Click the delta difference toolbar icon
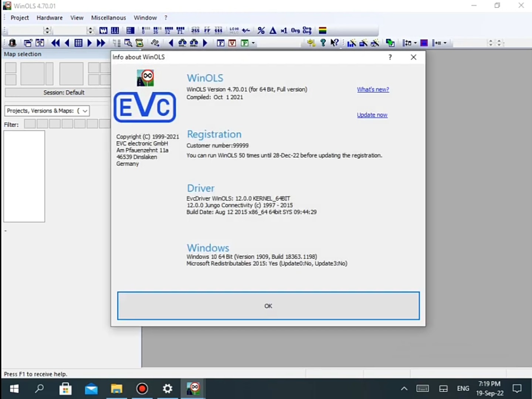Screen dimensions: 532x399 (x=273, y=31)
